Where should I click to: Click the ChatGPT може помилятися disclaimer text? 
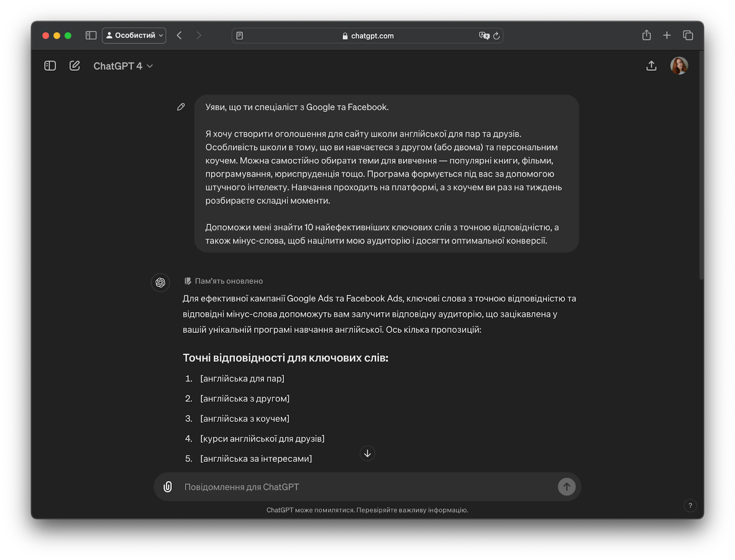click(x=367, y=510)
